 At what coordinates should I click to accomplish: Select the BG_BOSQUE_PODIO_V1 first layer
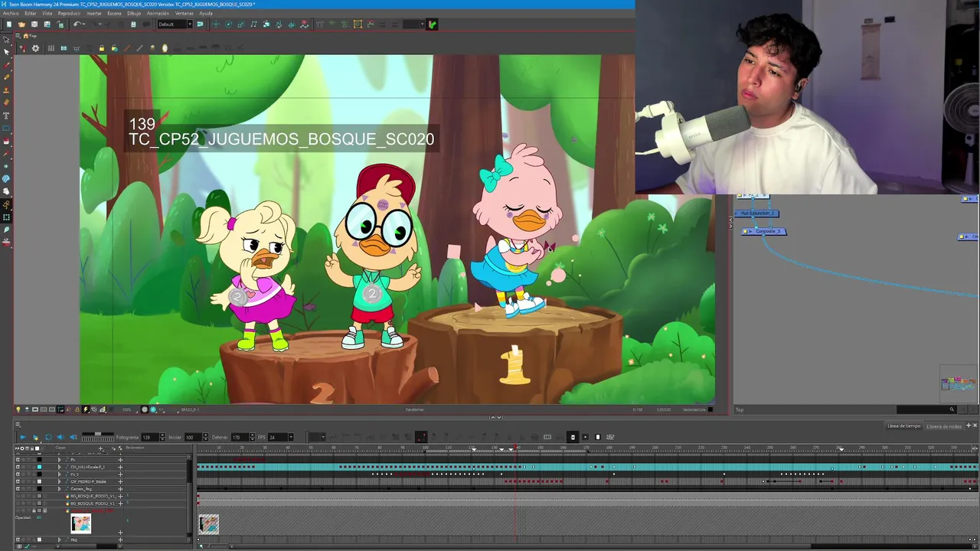click(x=92, y=496)
